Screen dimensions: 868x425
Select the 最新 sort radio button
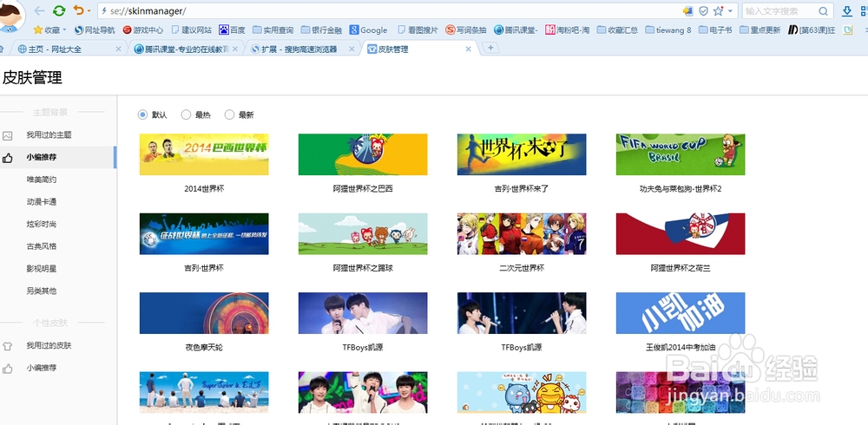[x=229, y=114]
